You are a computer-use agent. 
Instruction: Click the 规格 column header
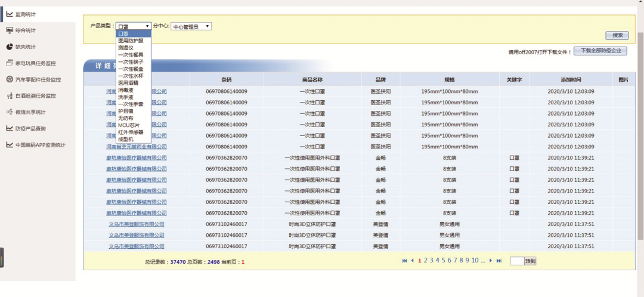point(450,80)
